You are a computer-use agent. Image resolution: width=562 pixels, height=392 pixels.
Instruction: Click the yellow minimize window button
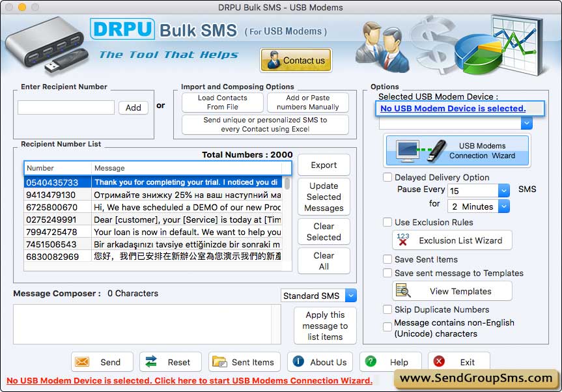pos(22,7)
